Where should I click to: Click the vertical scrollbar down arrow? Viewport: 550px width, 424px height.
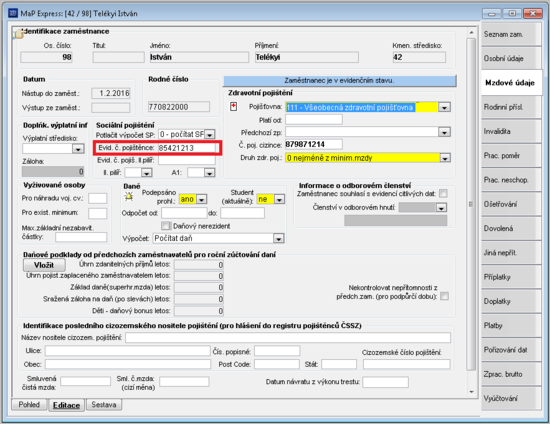471,392
